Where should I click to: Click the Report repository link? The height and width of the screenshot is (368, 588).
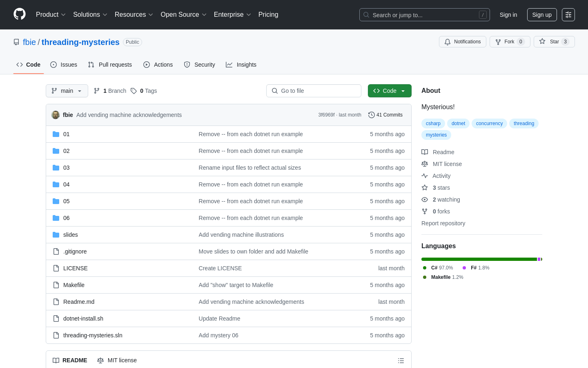point(443,223)
